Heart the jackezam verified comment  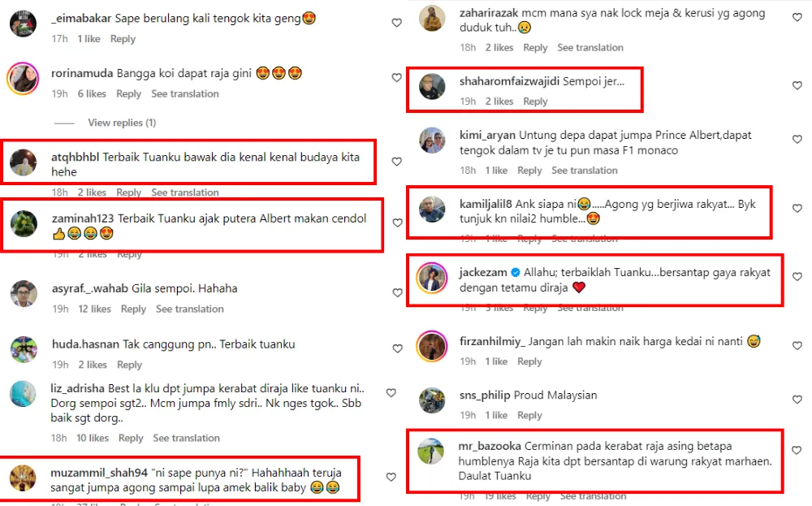tap(797, 277)
